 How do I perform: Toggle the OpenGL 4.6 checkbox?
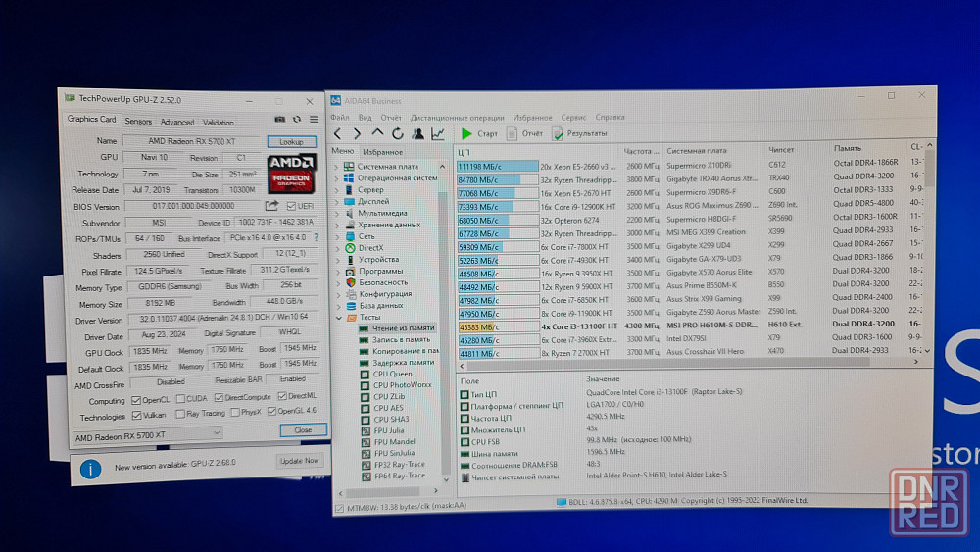click(271, 412)
